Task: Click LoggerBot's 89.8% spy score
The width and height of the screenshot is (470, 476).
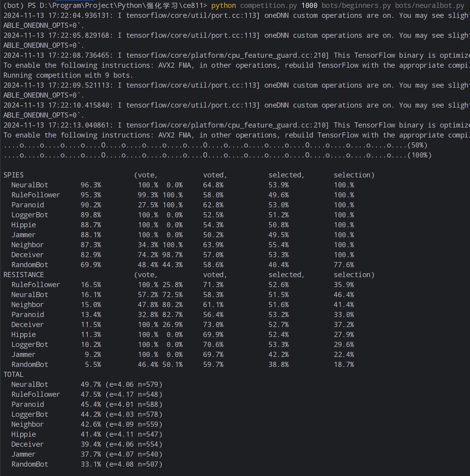Action: click(91, 215)
